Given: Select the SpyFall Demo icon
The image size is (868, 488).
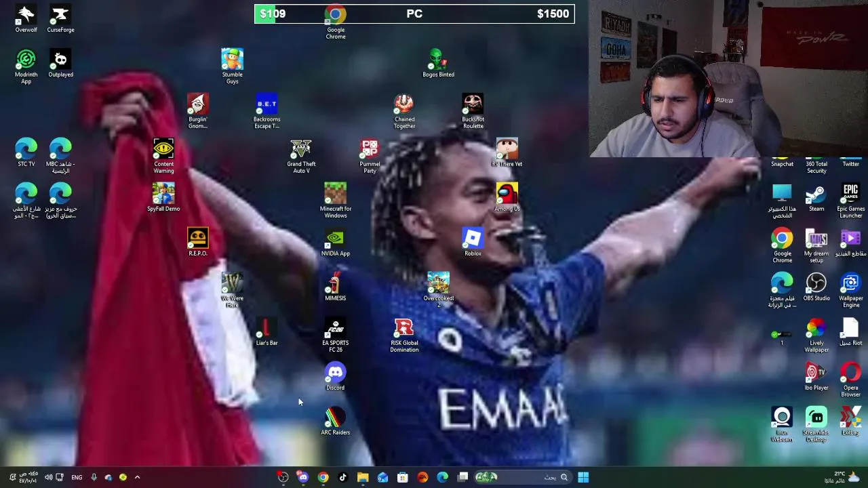Looking at the screenshot, I should point(163,199).
